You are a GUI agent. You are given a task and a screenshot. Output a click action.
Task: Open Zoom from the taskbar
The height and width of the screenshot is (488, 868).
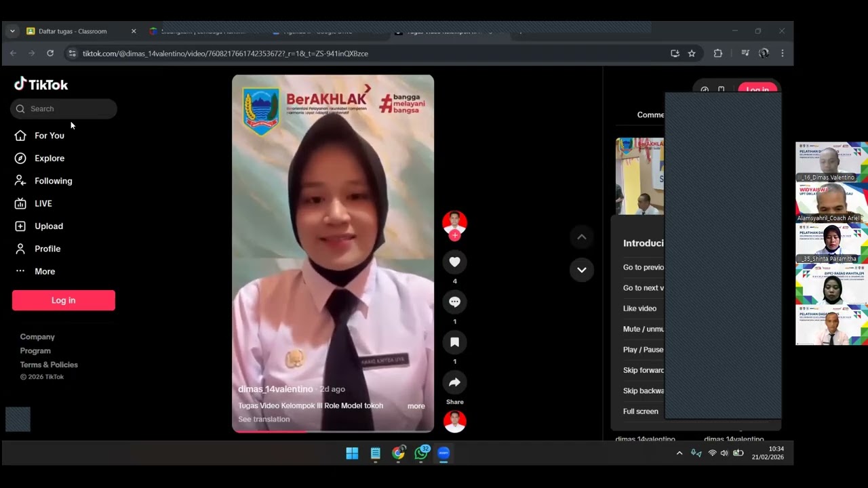pyautogui.click(x=443, y=453)
